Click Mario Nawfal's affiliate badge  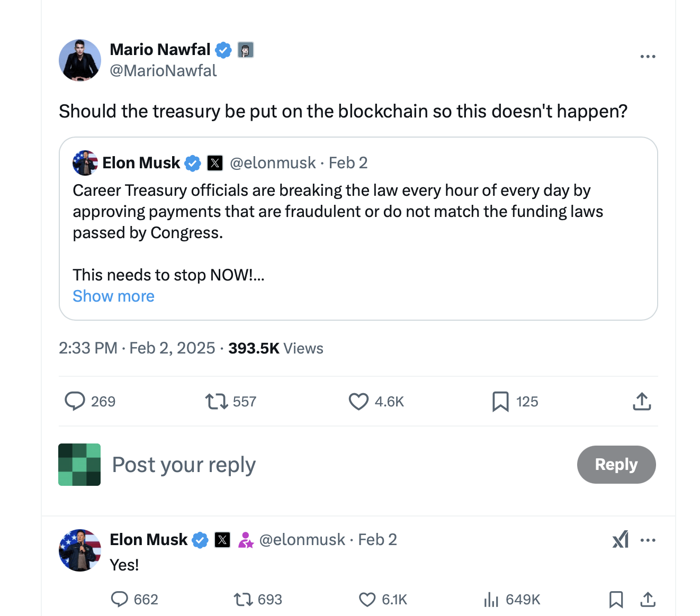246,50
